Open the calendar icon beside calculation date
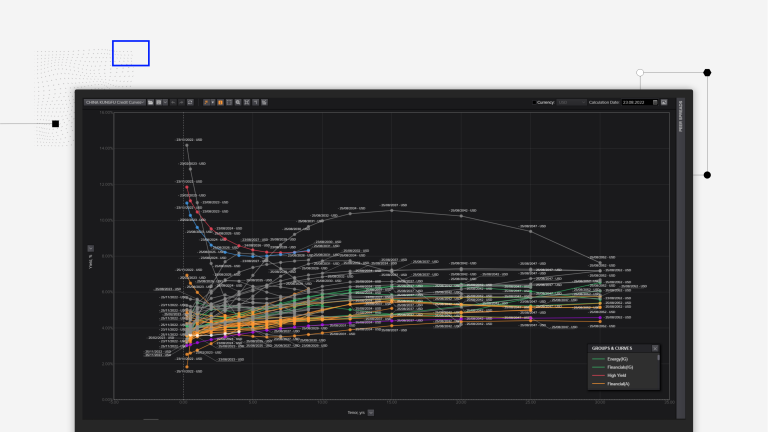The height and width of the screenshot is (432, 768). click(x=655, y=102)
